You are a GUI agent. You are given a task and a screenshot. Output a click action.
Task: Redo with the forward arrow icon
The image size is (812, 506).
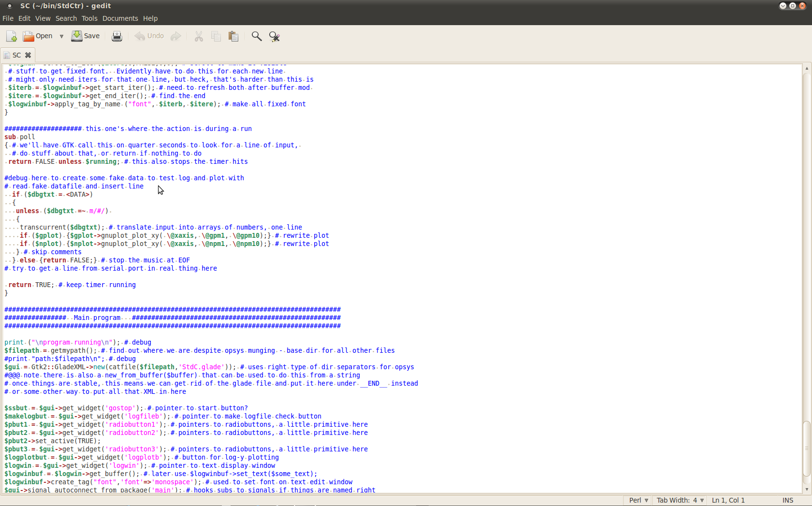(176, 36)
